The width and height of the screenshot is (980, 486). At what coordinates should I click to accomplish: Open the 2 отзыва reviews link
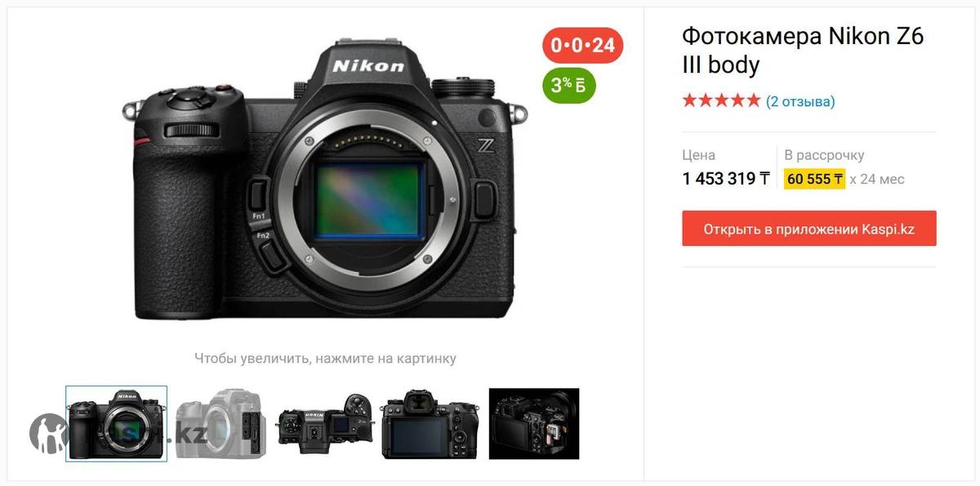(800, 101)
